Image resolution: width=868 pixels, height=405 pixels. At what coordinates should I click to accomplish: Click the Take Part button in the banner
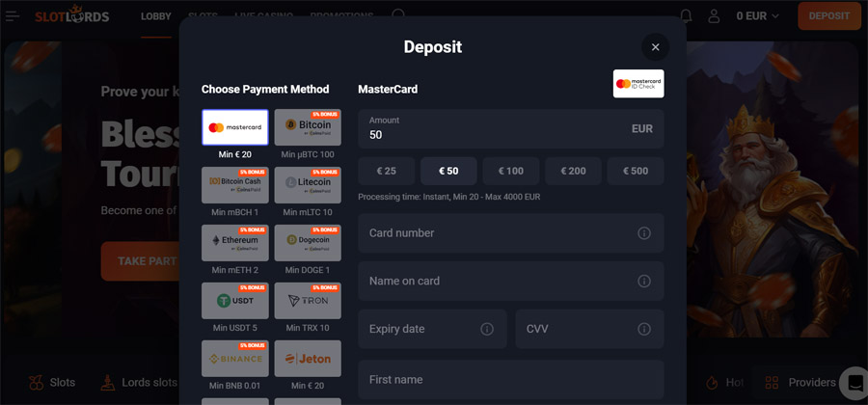tap(141, 261)
